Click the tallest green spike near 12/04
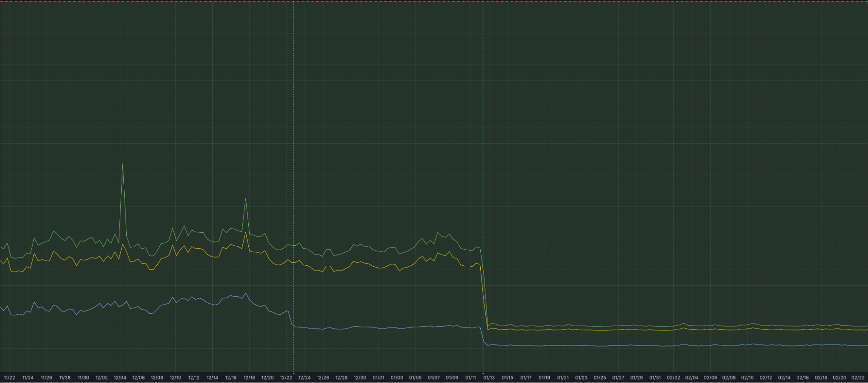The height and width of the screenshot is (383, 868). 123,164
